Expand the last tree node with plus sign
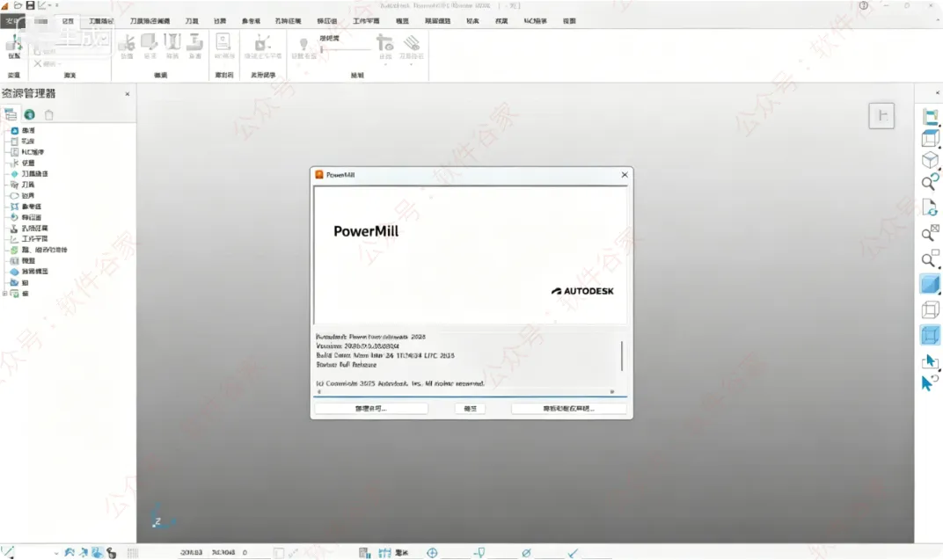This screenshot has height=560, width=943. coord(4,294)
